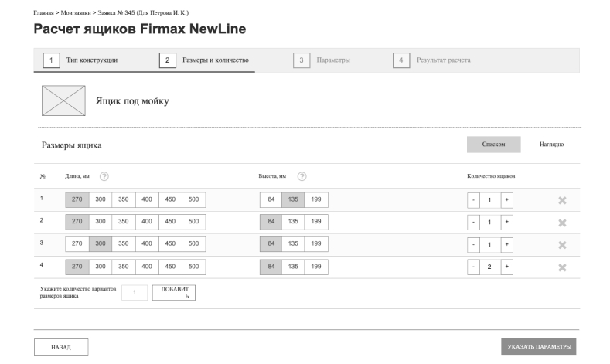Switch to Списком view

tap(494, 145)
